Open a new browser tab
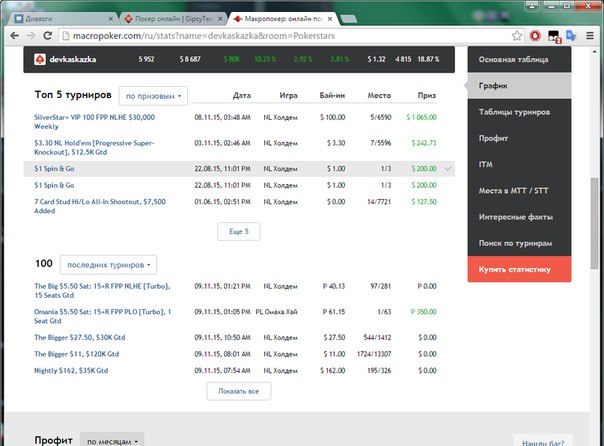Screen dimensions: 604x446 349,19
